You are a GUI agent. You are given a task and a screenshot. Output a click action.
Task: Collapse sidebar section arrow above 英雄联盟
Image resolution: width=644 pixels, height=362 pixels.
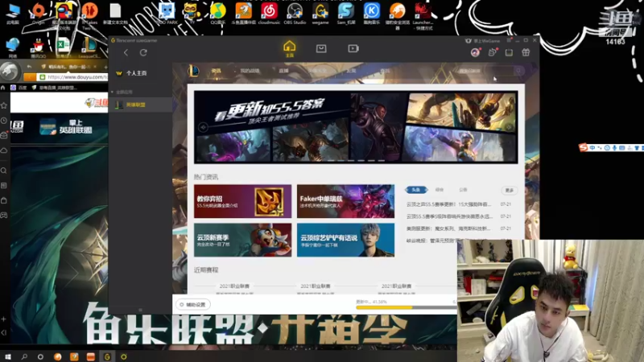tap(112, 92)
